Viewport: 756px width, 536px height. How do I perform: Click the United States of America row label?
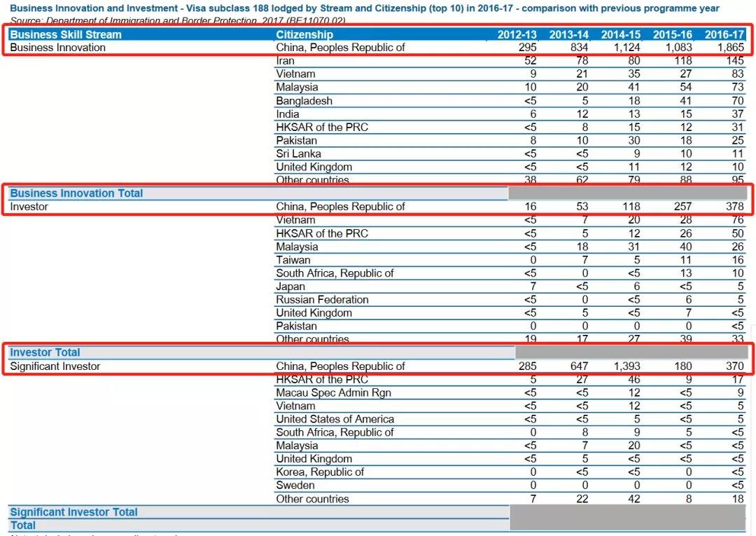point(335,419)
